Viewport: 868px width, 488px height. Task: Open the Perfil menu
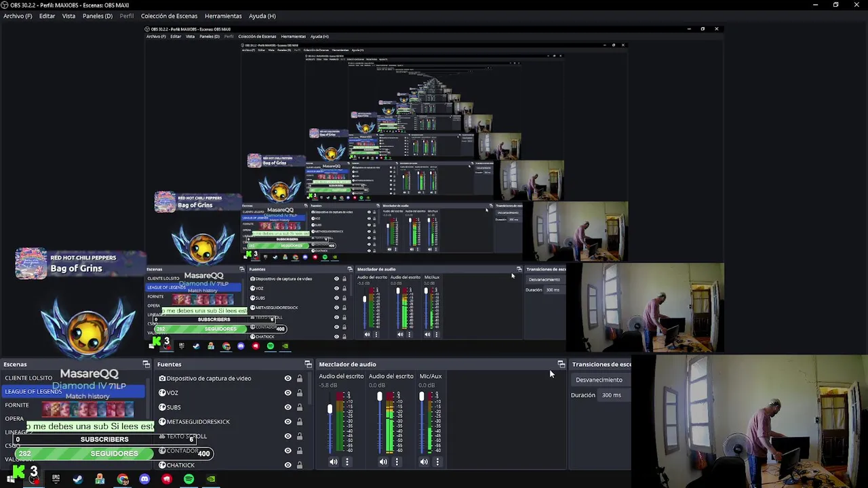(x=127, y=16)
